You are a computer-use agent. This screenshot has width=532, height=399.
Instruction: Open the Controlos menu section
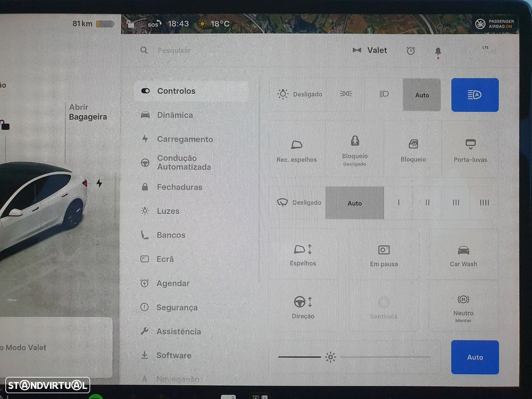pyautogui.click(x=192, y=91)
